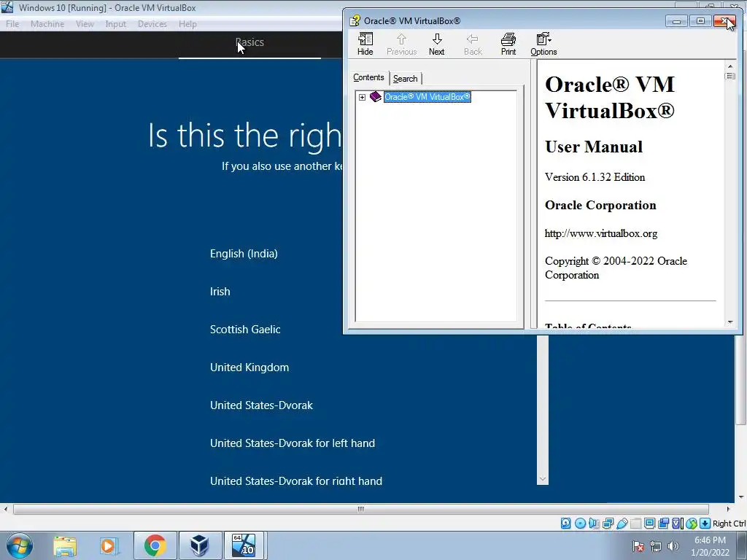Click the Right Ctrl host key label
747x560 pixels.
[x=729, y=524]
